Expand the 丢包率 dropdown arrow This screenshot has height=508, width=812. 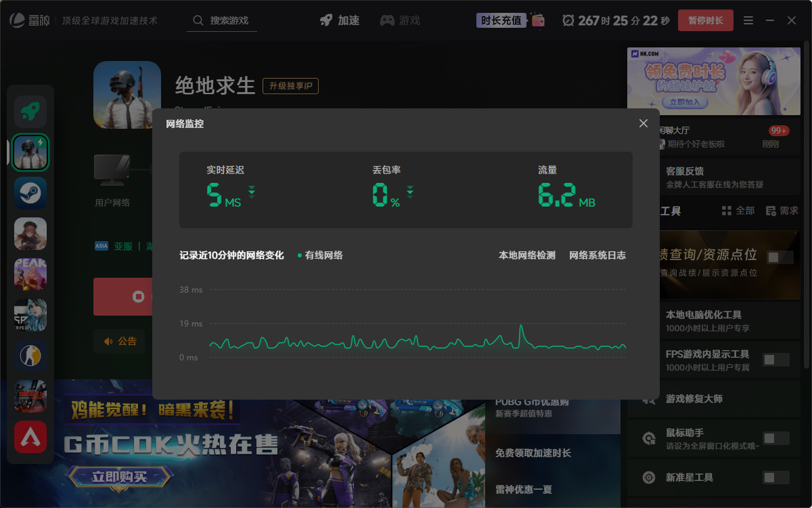410,193
